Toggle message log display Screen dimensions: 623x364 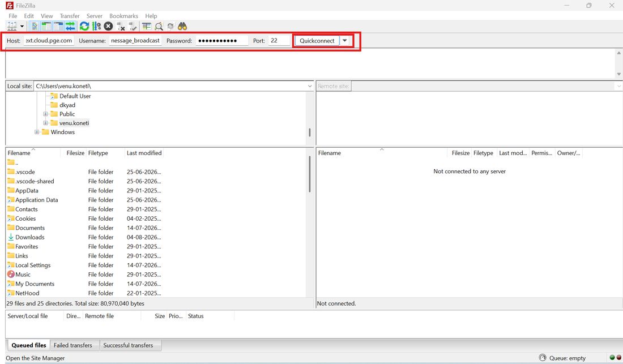point(35,26)
